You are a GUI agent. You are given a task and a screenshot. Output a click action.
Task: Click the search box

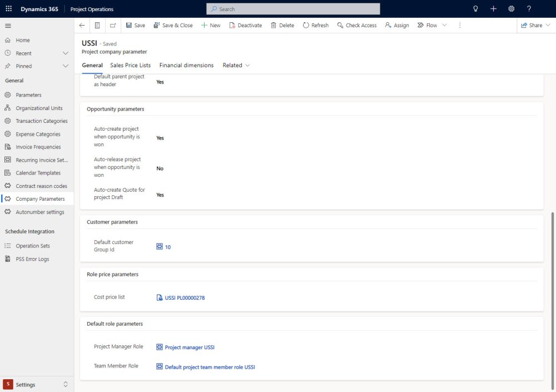(293, 9)
